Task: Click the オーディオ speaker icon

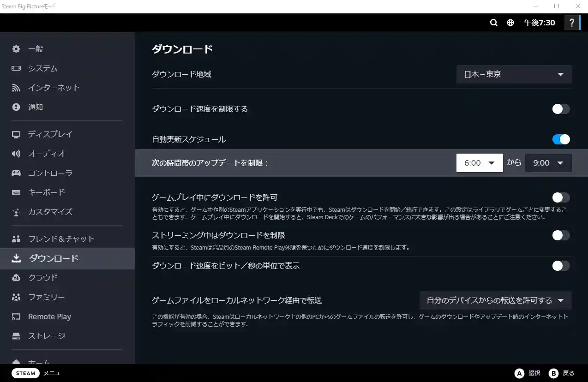Action: pyautogui.click(x=16, y=154)
